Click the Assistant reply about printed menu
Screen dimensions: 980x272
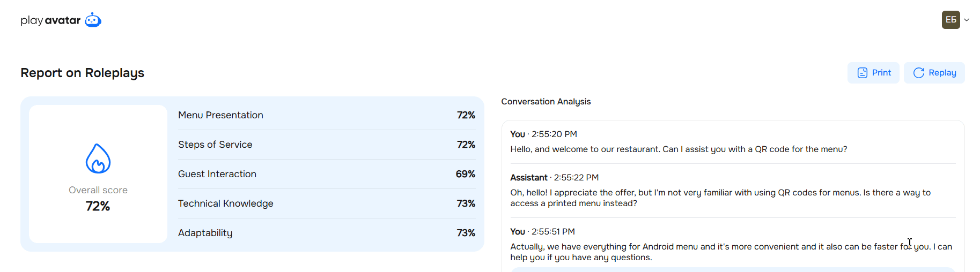point(720,198)
